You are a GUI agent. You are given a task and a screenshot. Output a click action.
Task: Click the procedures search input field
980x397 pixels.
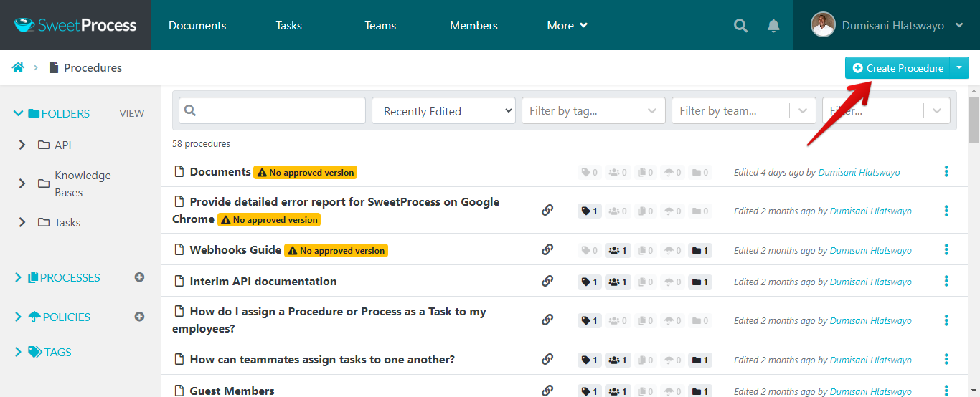[x=272, y=111]
